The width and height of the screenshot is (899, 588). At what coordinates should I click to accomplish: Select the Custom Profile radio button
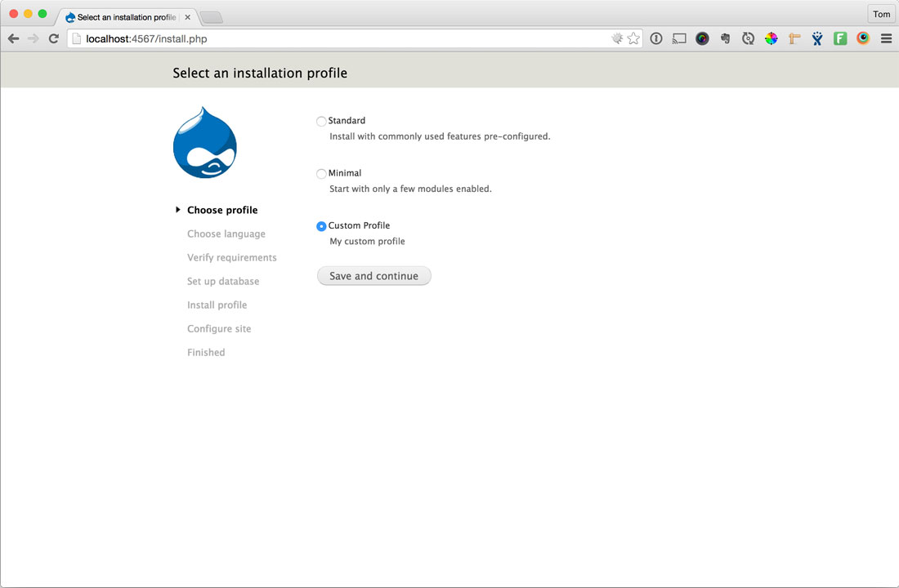[321, 226]
